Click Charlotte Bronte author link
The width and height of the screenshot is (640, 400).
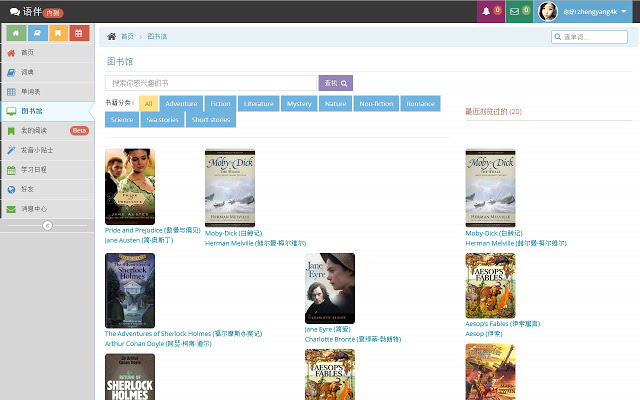(x=353, y=339)
